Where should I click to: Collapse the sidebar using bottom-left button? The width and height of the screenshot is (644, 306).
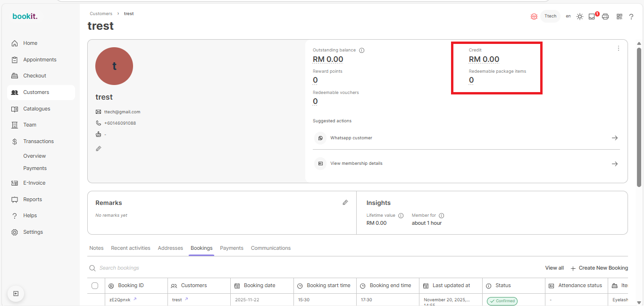[16, 294]
